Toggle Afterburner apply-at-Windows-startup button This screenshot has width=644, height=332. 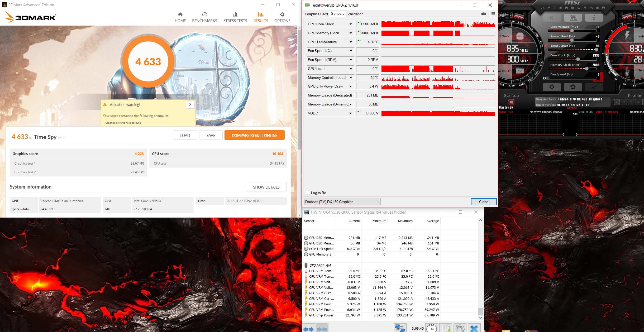(x=511, y=102)
